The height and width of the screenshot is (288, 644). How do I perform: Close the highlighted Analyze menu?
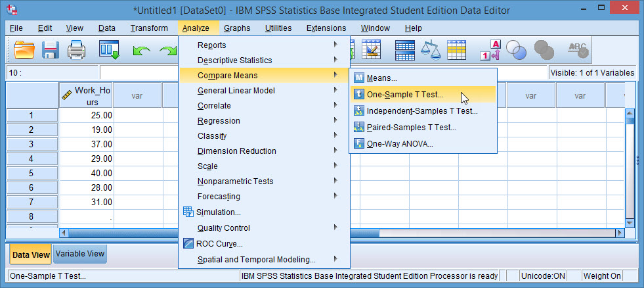click(x=196, y=28)
